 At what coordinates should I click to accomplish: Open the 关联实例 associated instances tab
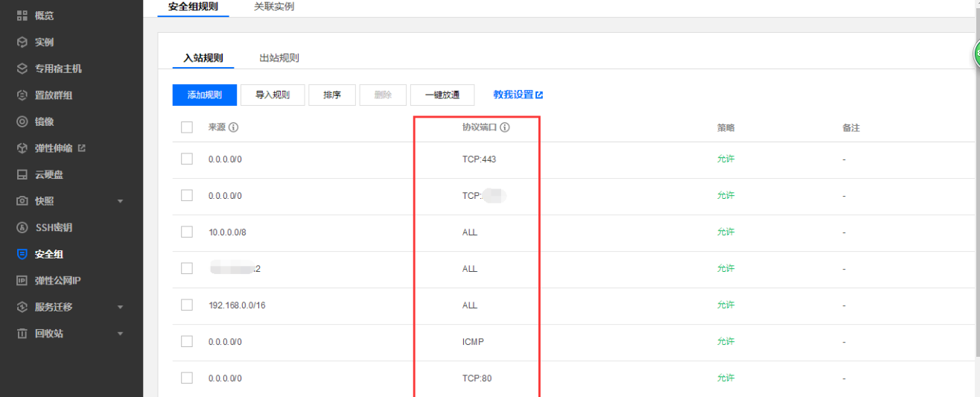point(274,7)
